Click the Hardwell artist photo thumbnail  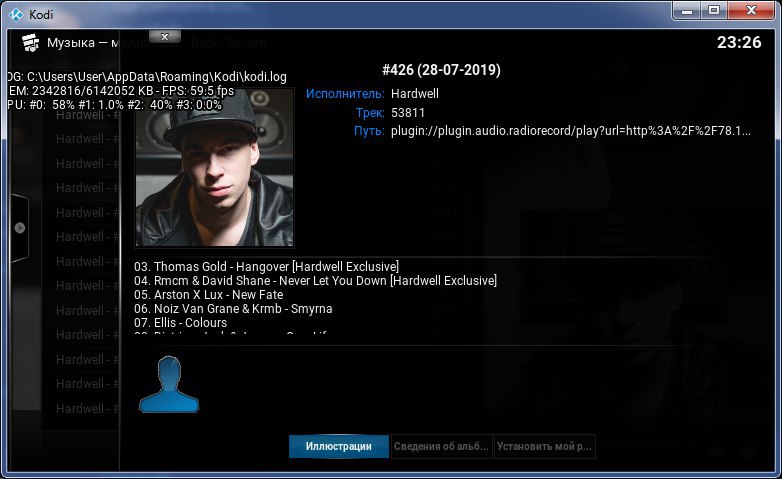(x=214, y=168)
